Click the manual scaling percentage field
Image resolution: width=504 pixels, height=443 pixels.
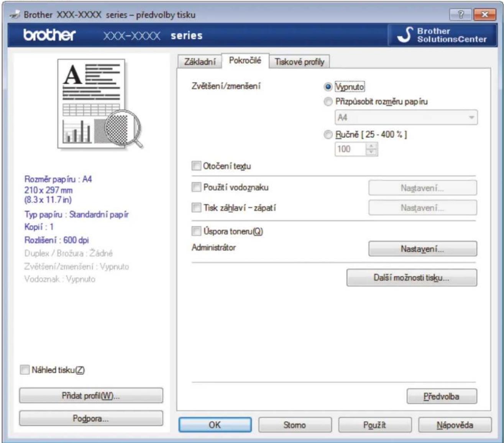point(350,149)
